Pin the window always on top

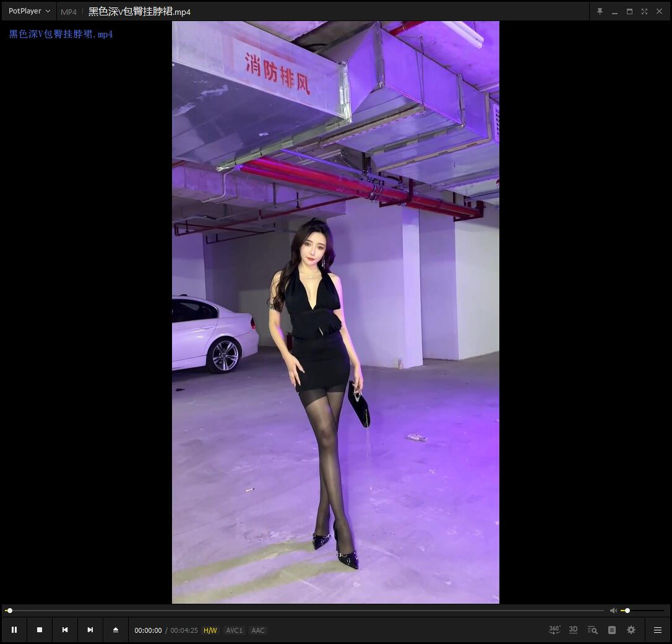[600, 12]
